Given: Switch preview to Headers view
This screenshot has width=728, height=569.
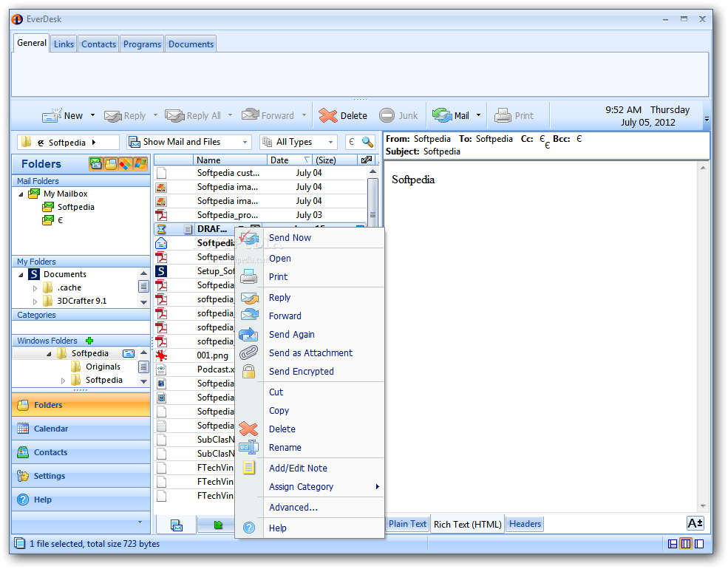Looking at the screenshot, I should point(525,524).
